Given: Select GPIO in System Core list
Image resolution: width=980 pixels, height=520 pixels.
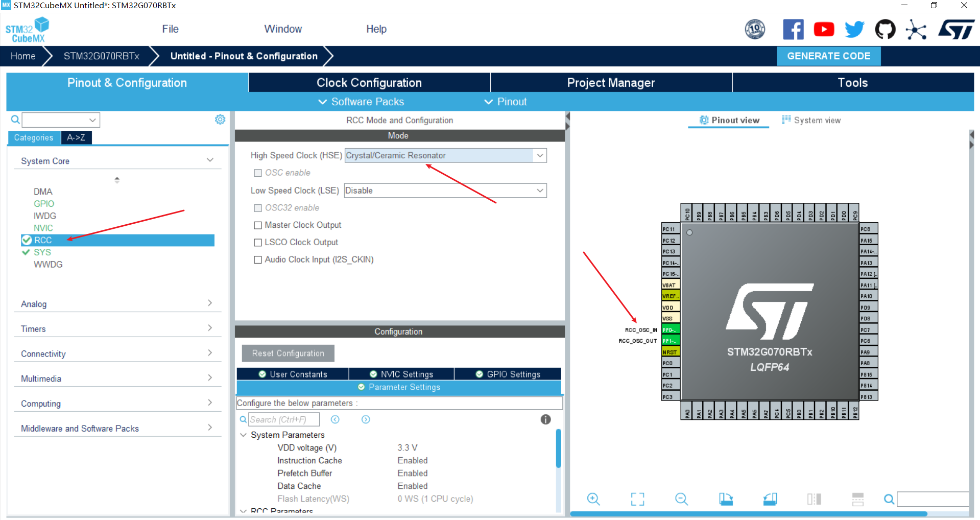Looking at the screenshot, I should 44,204.
